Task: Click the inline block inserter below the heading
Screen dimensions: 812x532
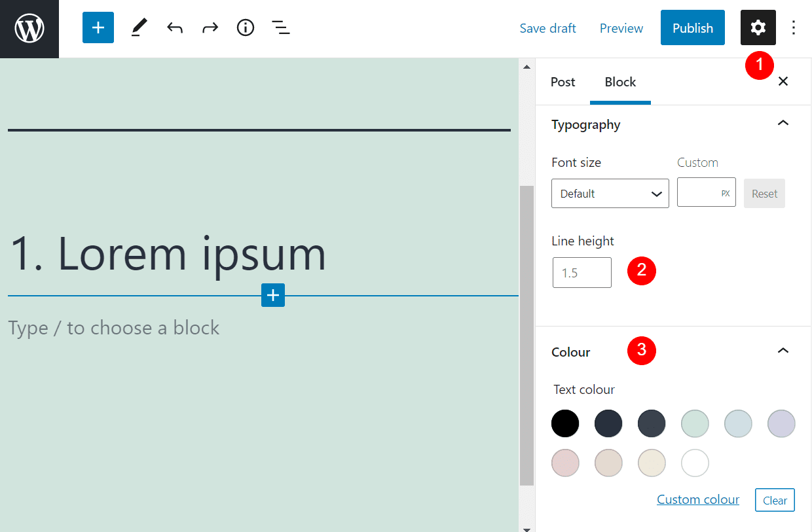Action: tap(273, 295)
